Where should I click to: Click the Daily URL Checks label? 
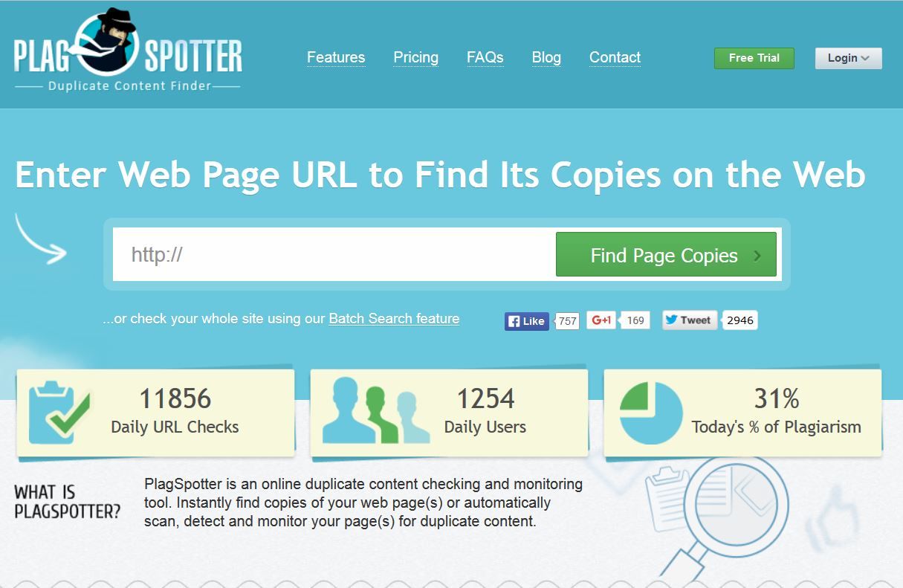[x=175, y=427]
